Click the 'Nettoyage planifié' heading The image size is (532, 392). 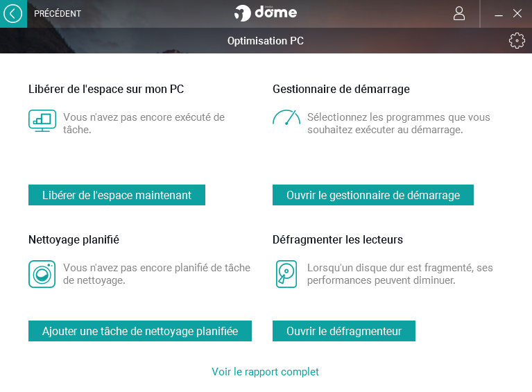pyautogui.click(x=74, y=239)
